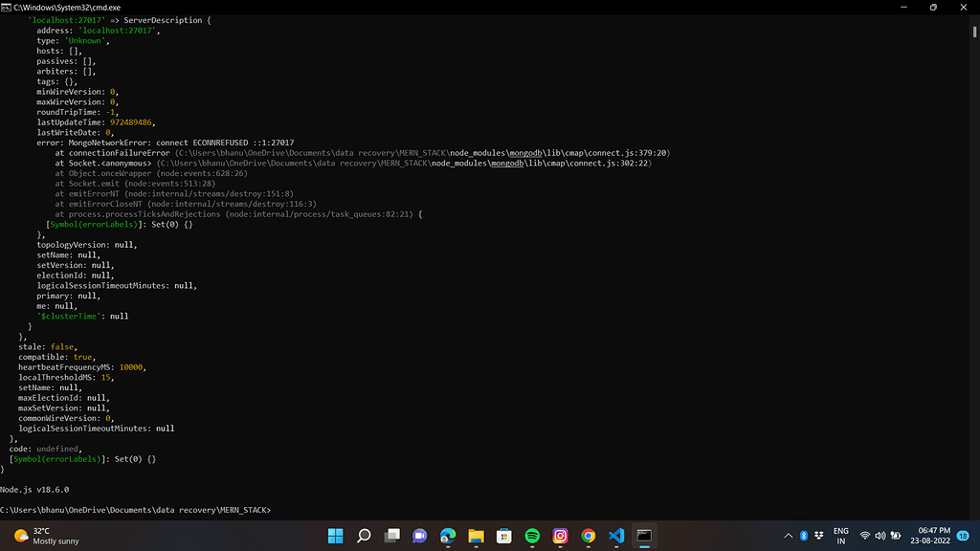Open Microsoft Store from the taskbar
Screen dimensions: 980x551
[504, 536]
